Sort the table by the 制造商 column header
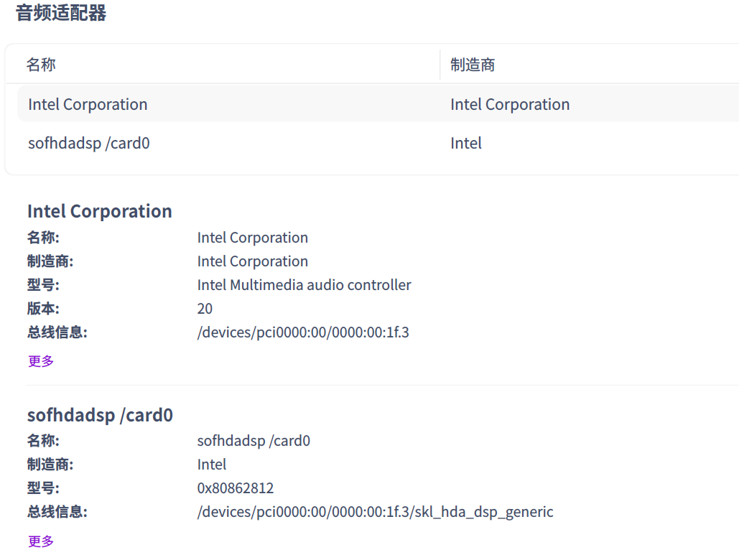Image resolution: width=739 pixels, height=560 pixels. tap(473, 65)
